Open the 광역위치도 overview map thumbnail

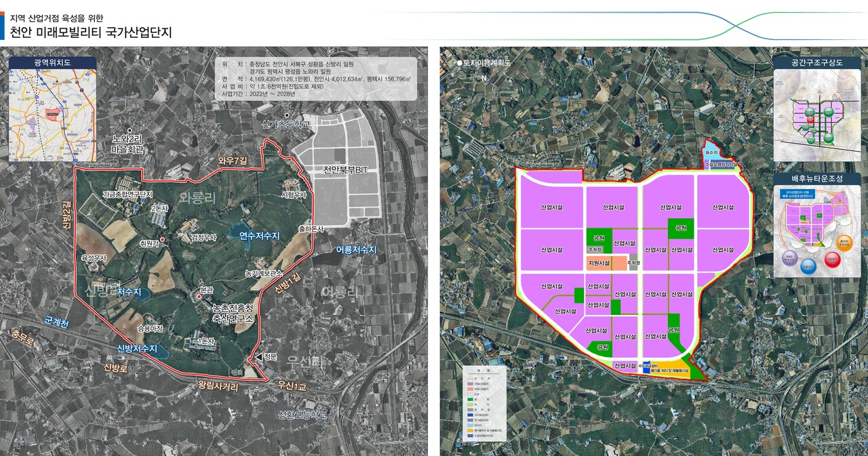(x=52, y=117)
